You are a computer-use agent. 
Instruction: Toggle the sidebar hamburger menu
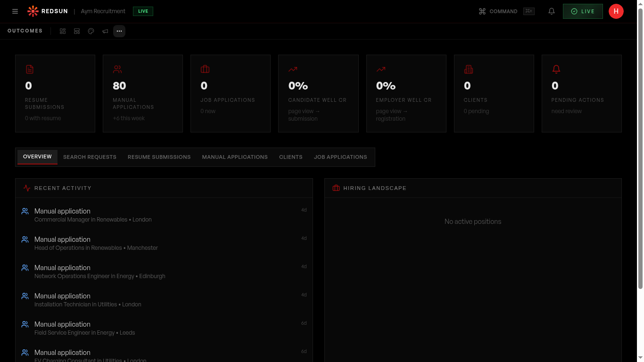click(15, 11)
